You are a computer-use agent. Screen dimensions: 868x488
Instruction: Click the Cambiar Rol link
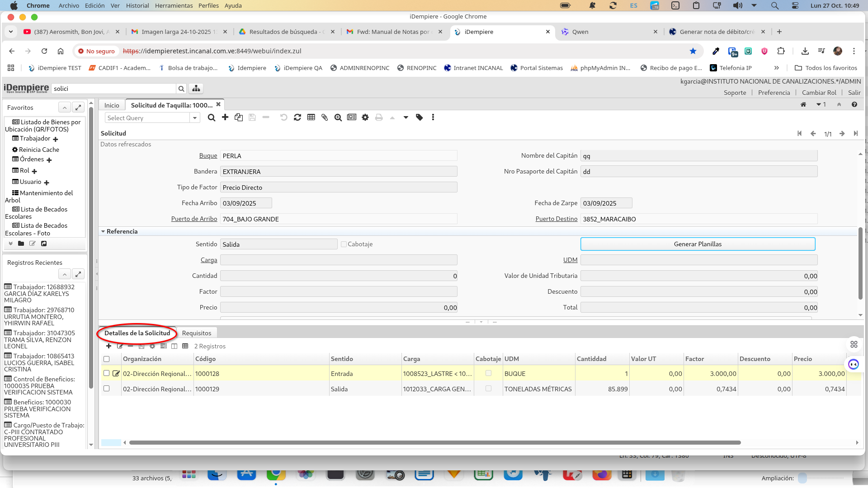click(x=819, y=93)
